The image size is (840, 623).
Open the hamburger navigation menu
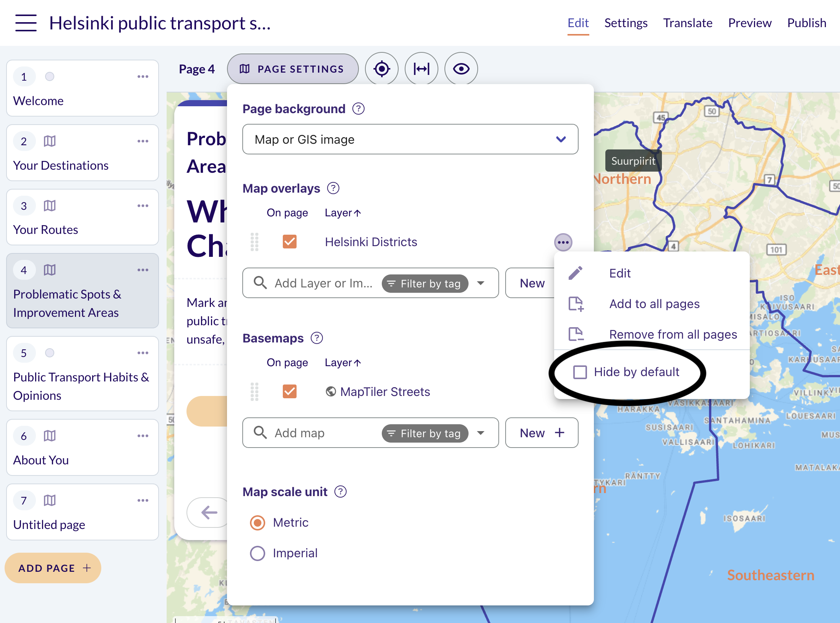(26, 23)
